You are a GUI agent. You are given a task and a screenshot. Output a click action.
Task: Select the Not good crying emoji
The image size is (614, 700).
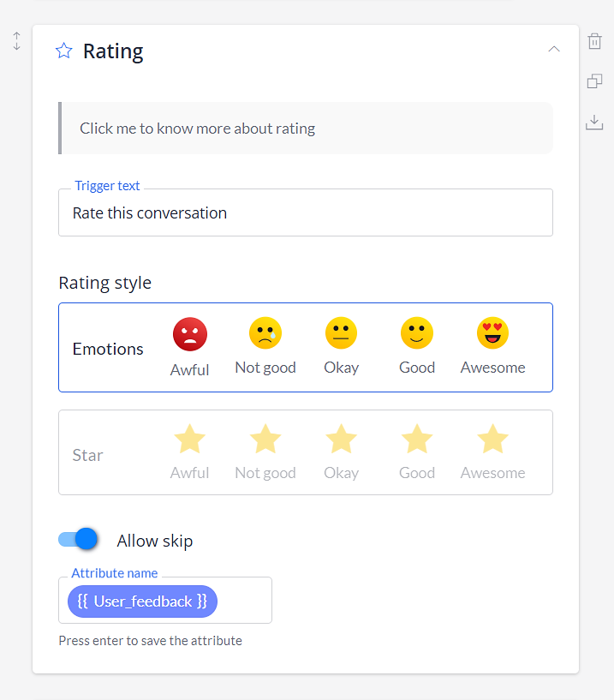pos(265,333)
